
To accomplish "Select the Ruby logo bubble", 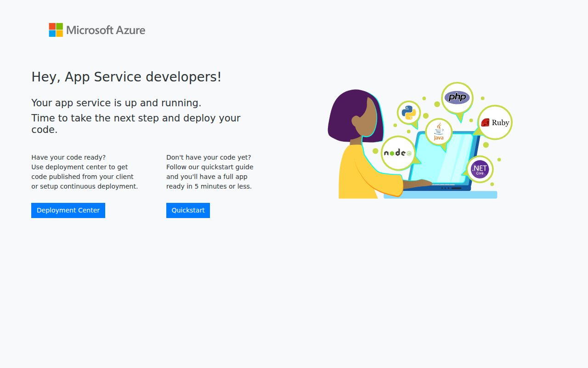I will (x=495, y=122).
